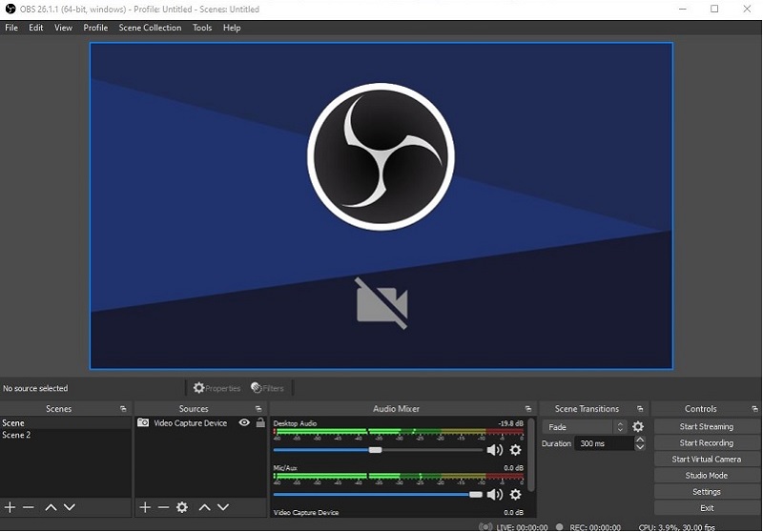Click the camera icon beside Video Capture Device
The image size is (763, 532).
point(143,422)
